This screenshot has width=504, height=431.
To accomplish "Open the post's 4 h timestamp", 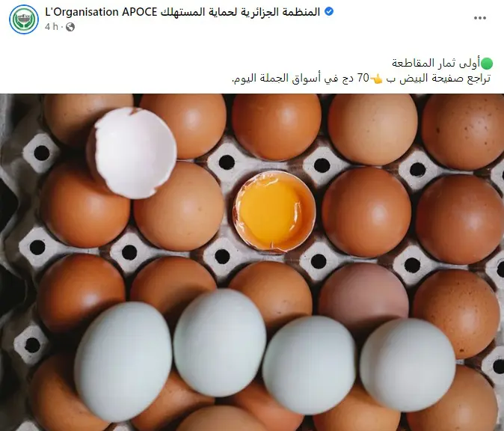I will pyautogui.click(x=52, y=27).
